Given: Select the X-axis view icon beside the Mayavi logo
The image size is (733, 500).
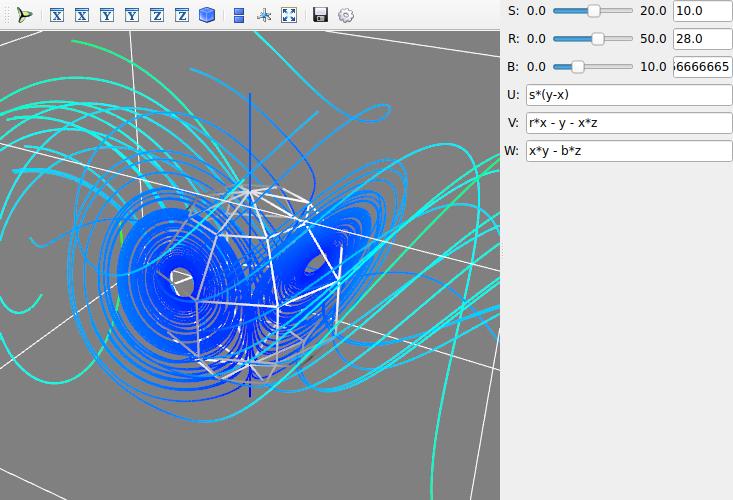Looking at the screenshot, I should click(x=57, y=15).
